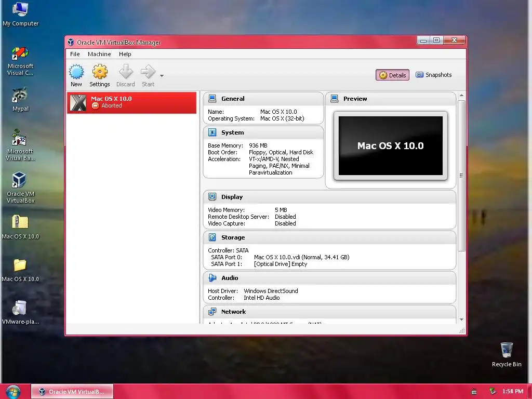532x399 pixels.
Task: Select Mac OS X 10.0 VM entry
Action: point(131,102)
